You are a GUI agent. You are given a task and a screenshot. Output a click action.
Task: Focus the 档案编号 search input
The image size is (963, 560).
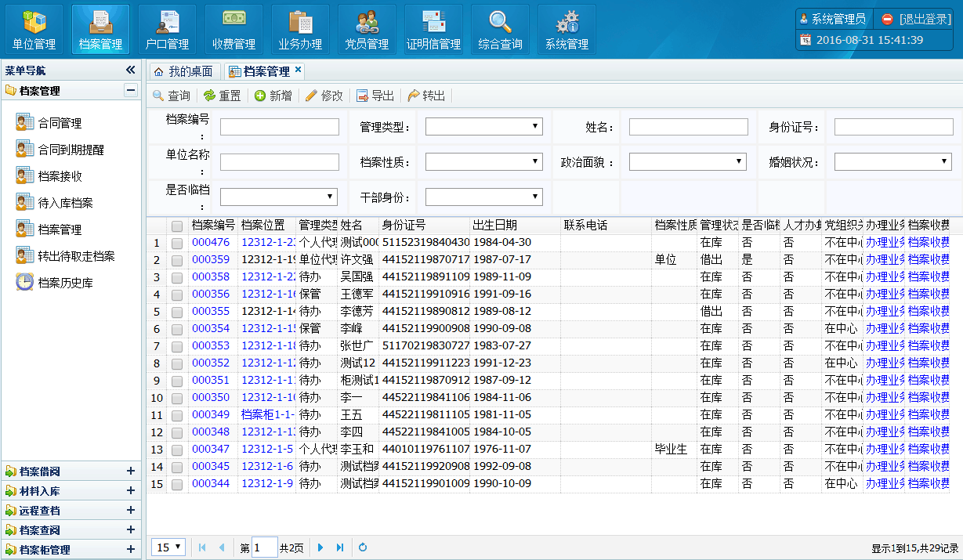280,127
